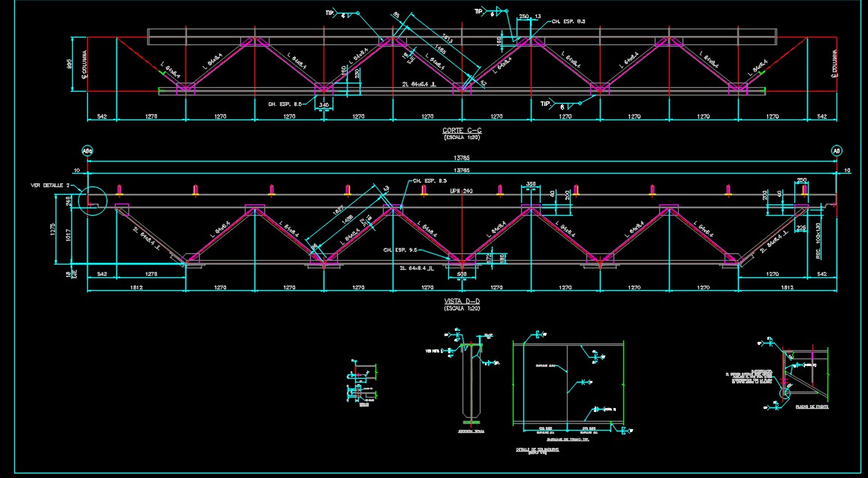Click the PLANO DE FRENTE label
This screenshot has height=478, width=868.
click(x=812, y=407)
